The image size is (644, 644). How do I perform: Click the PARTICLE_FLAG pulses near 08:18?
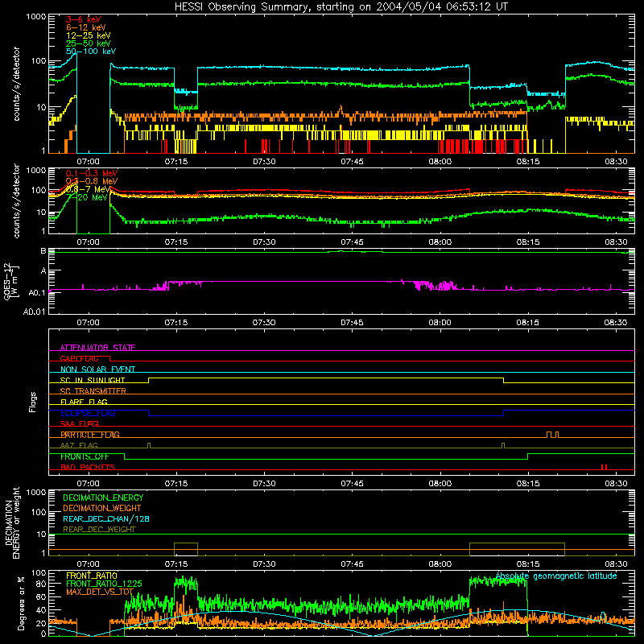[x=552, y=435]
